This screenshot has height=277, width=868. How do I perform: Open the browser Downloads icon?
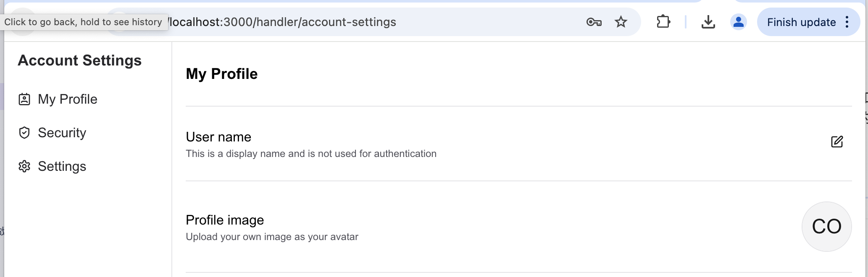pos(708,22)
